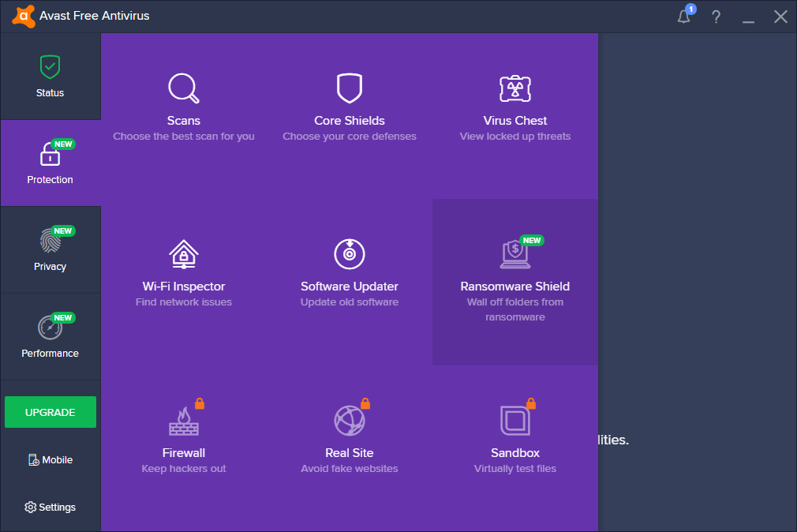Click the Avast logo in title bar
The height and width of the screenshot is (532, 797).
pyautogui.click(x=24, y=17)
